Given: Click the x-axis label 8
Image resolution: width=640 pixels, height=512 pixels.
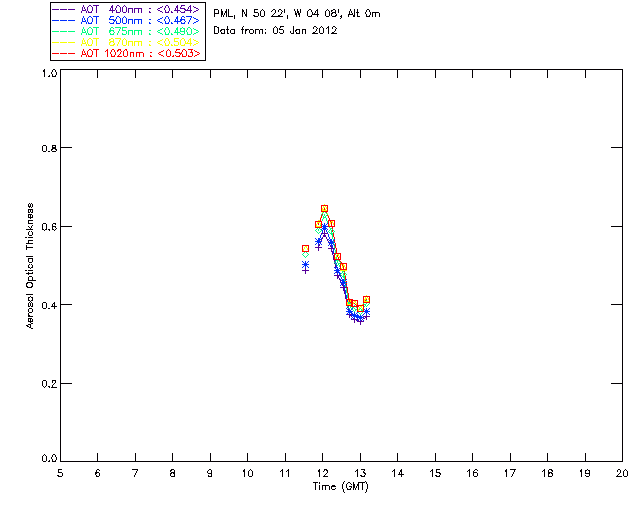Looking at the screenshot, I should [x=173, y=474].
